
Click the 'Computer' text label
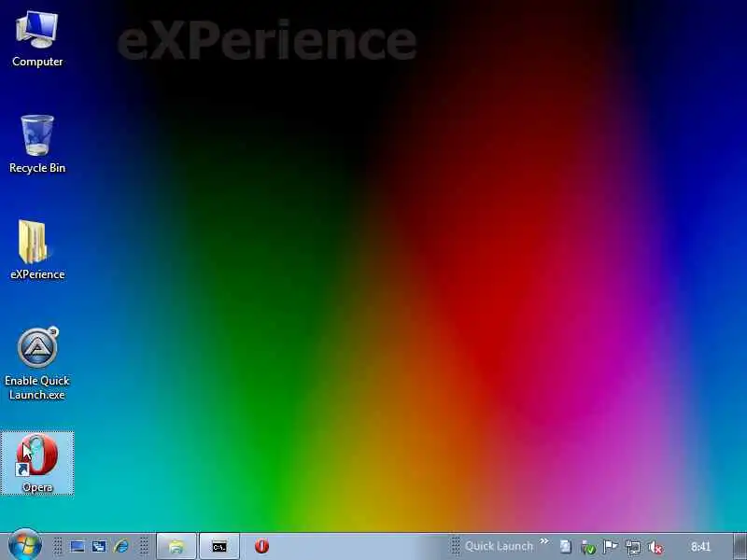tap(37, 62)
